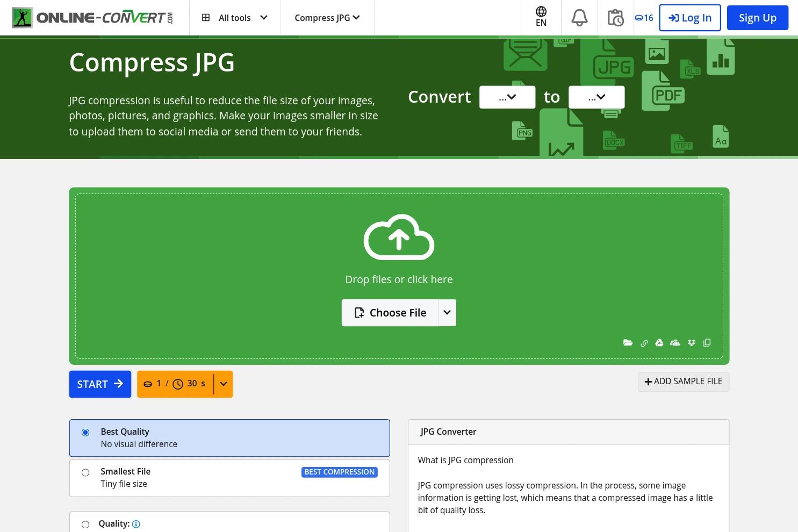Click the 'Drop files or click here' text
The height and width of the screenshot is (532, 798).
(x=399, y=279)
